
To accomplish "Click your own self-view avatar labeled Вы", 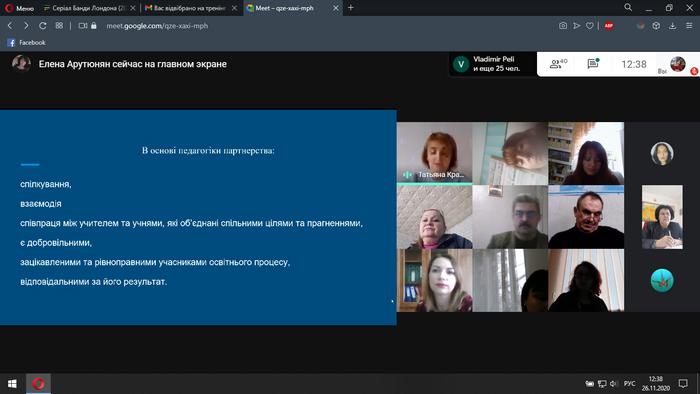I will 677,64.
